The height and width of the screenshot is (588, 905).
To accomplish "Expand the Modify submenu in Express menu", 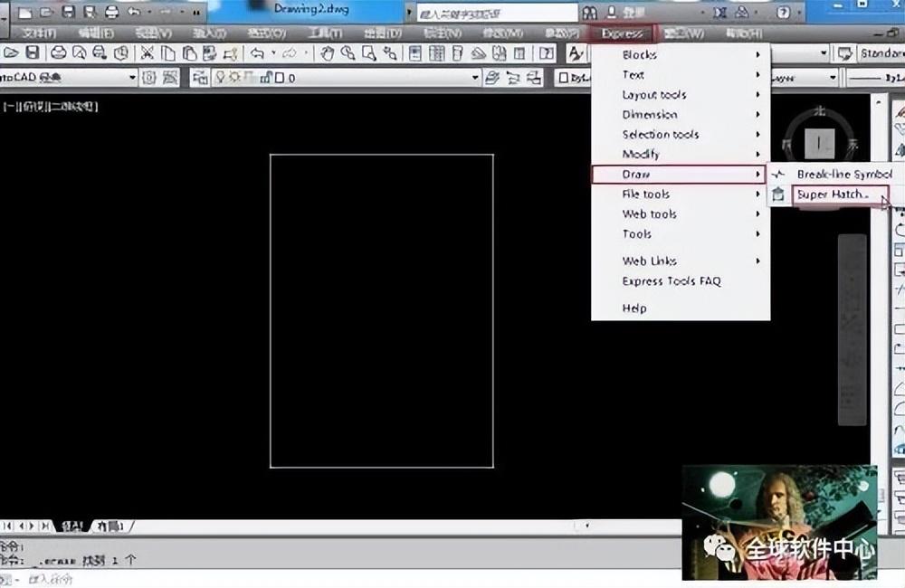I will pyautogui.click(x=681, y=154).
